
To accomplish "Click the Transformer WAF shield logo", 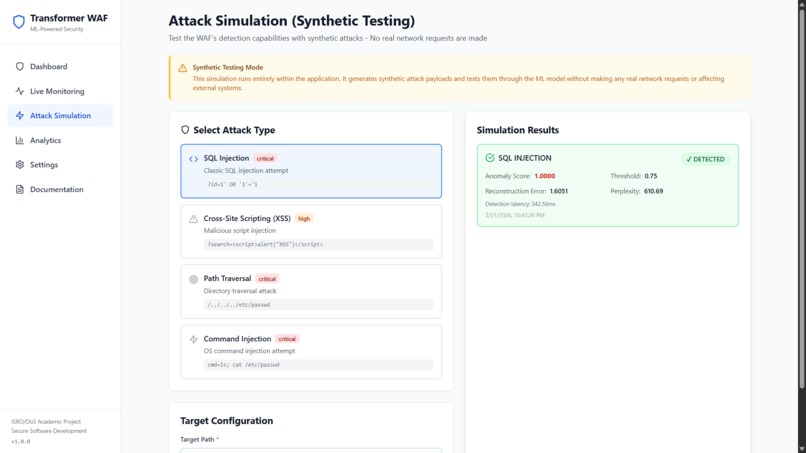I will click(x=19, y=22).
